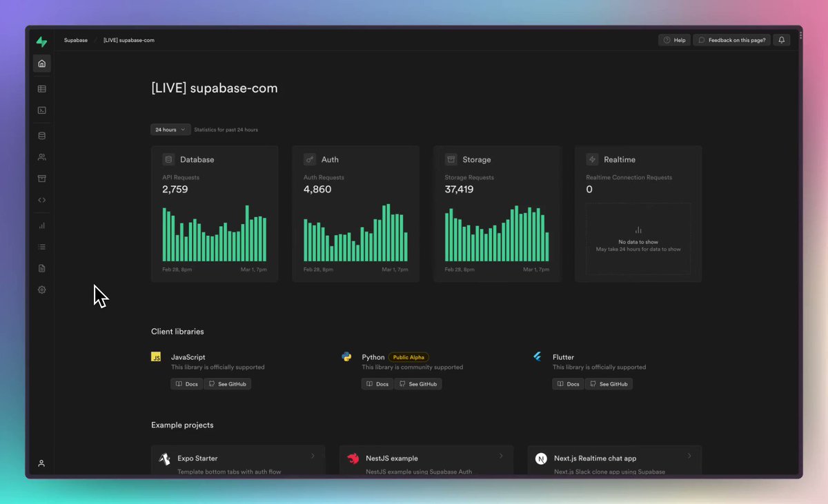This screenshot has width=828, height=504.
Task: Click the Client libraries heading
Action: pos(177,332)
